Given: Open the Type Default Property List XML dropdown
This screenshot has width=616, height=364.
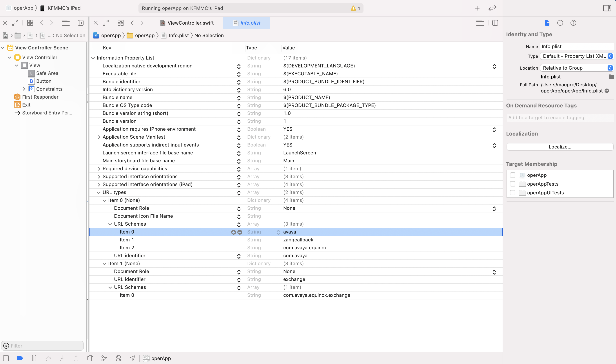Looking at the screenshot, I should pyautogui.click(x=577, y=56).
